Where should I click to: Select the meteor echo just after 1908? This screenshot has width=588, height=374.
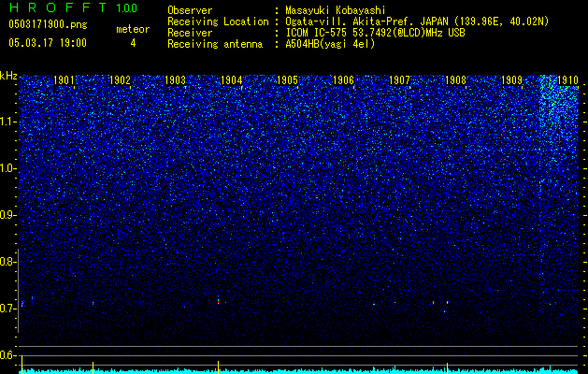coord(447,302)
